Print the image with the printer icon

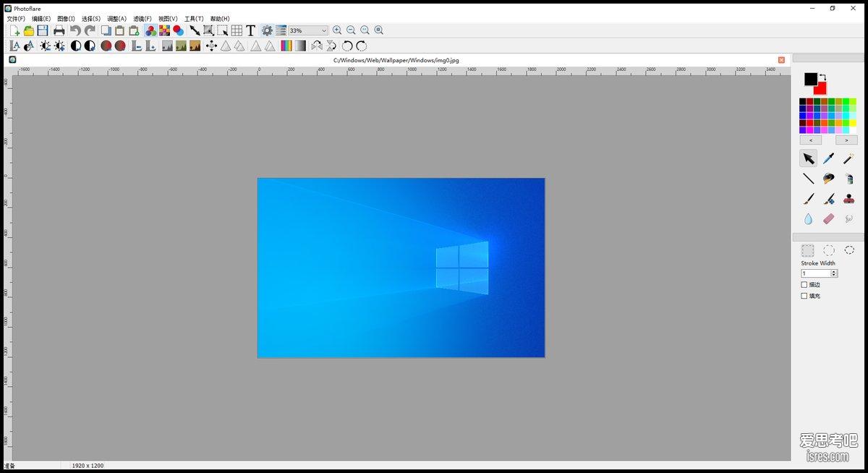[59, 30]
